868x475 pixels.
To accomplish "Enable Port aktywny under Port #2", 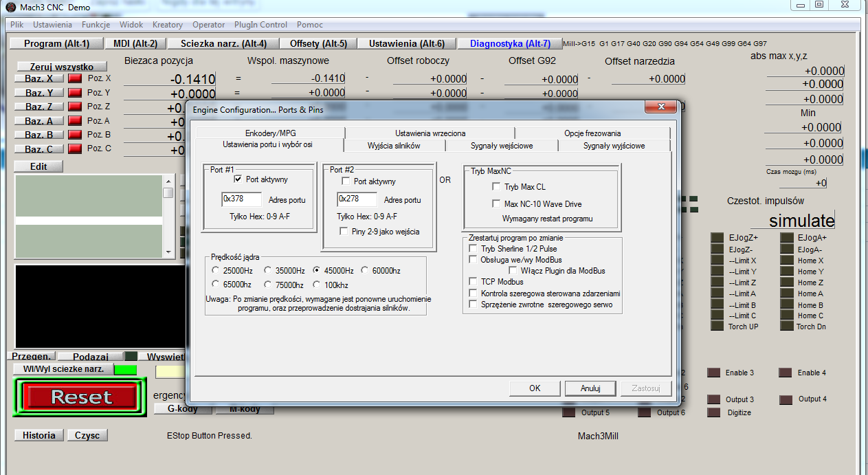I will coord(346,181).
